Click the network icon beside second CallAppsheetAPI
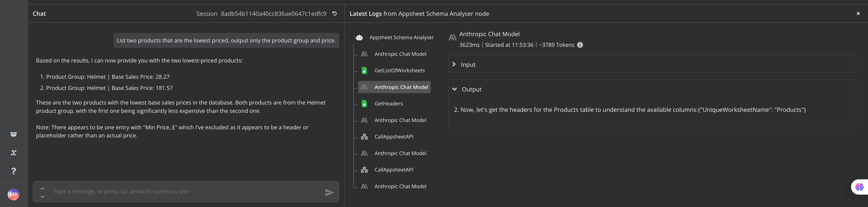 coord(364,170)
